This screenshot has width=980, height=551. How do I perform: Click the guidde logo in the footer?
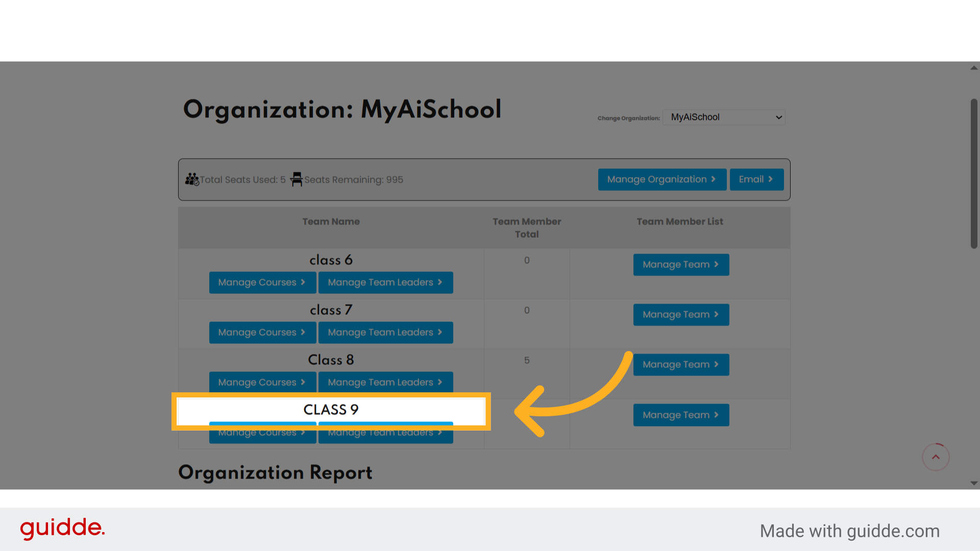62,529
